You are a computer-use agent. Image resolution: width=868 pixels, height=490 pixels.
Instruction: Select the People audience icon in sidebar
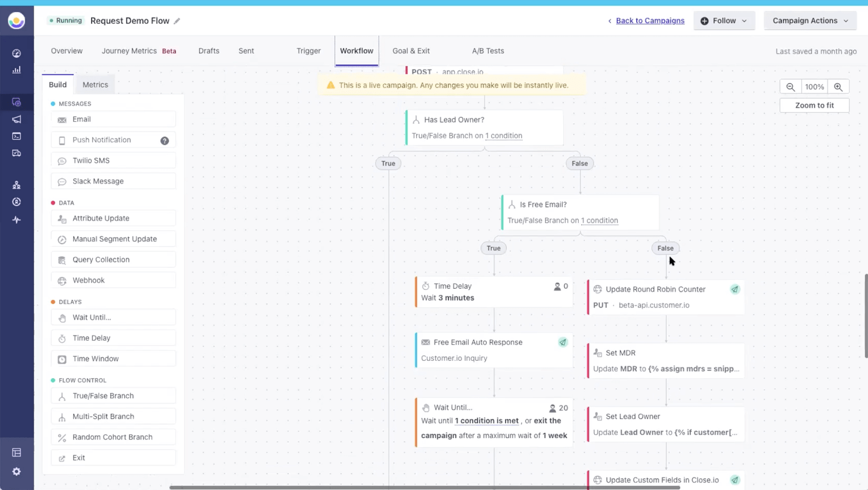[x=16, y=184]
